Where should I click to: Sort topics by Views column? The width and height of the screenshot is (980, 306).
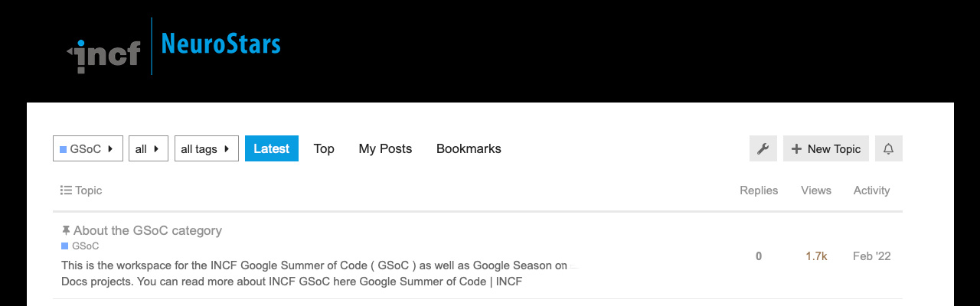tap(816, 190)
